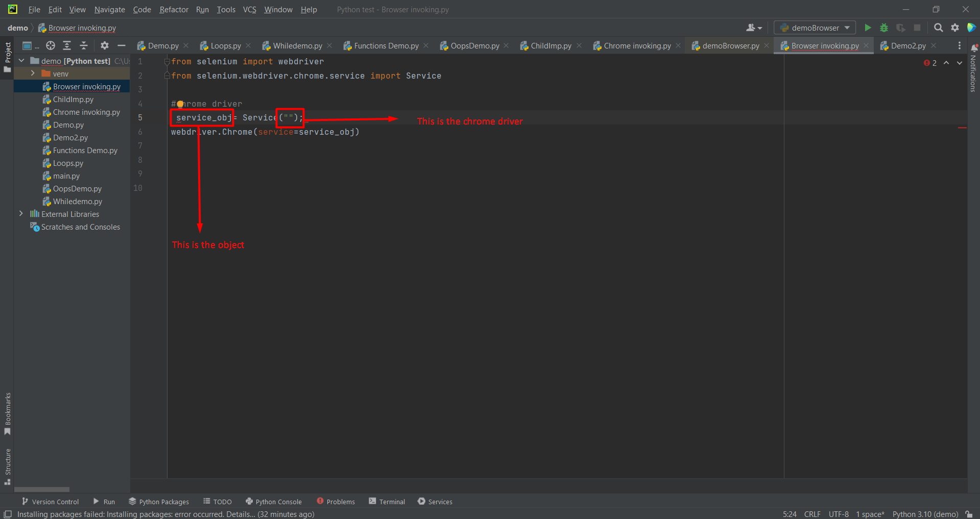Open JetBrains toolbox icon top right
This screenshot has height=519, width=980.
(971, 28)
